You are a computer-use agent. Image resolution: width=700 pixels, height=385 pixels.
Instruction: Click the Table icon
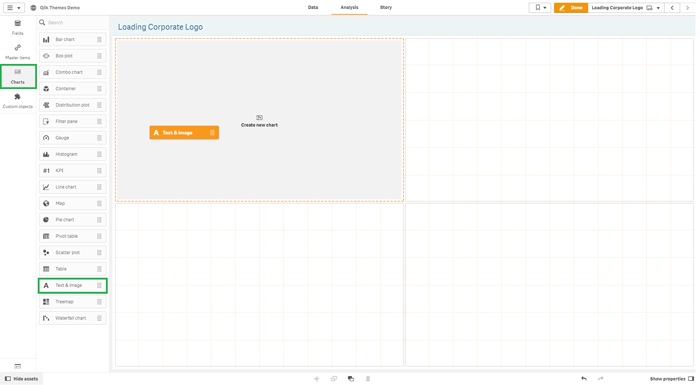(46, 269)
